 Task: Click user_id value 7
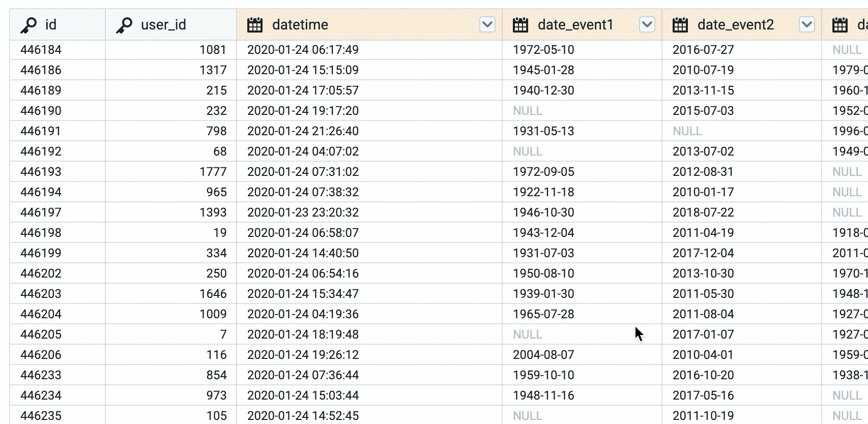point(223,335)
